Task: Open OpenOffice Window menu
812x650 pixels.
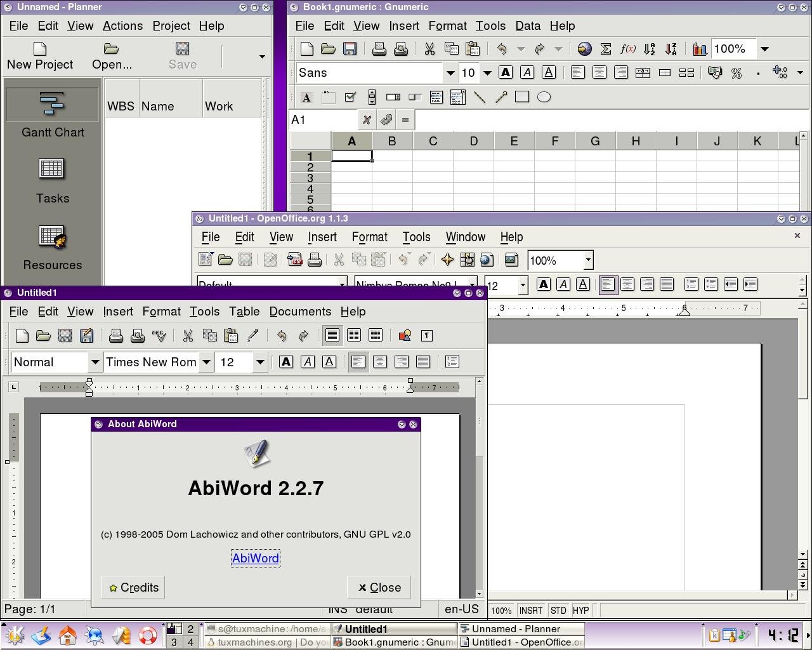Action: (x=465, y=237)
